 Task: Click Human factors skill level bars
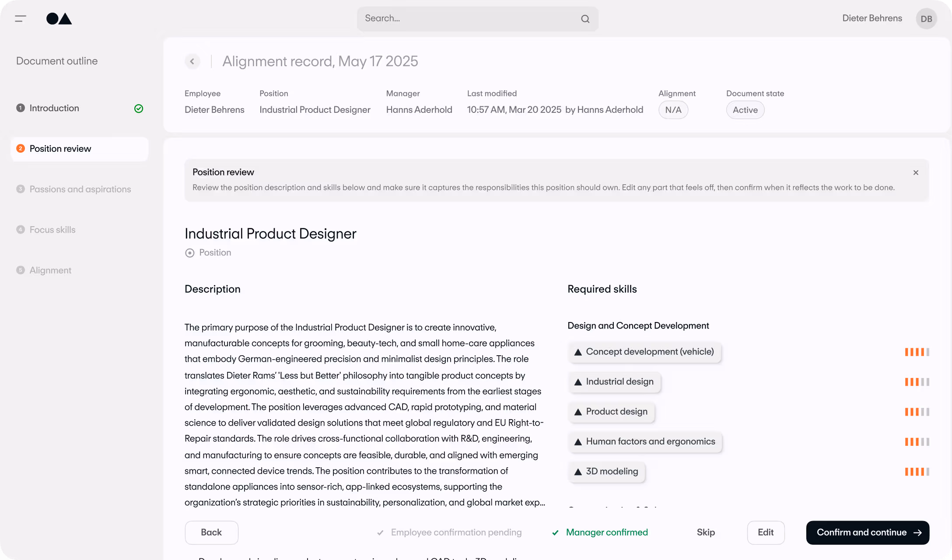tap(917, 442)
